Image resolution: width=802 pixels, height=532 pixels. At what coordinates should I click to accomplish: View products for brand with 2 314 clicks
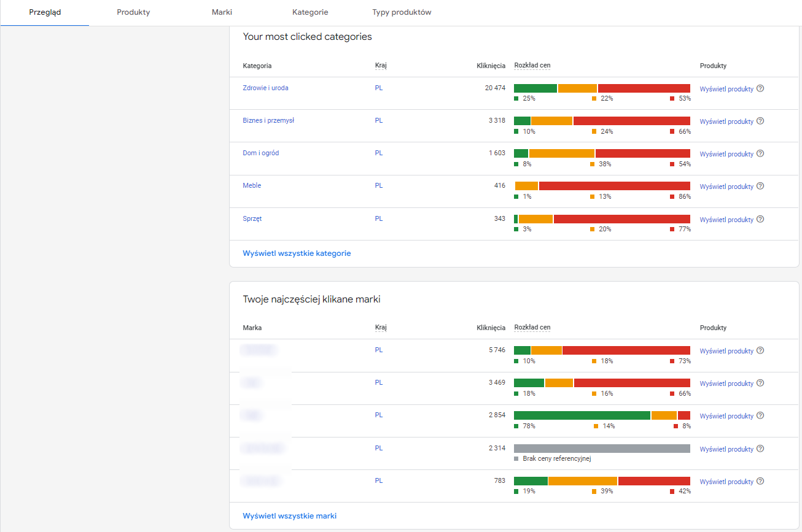tap(726, 449)
